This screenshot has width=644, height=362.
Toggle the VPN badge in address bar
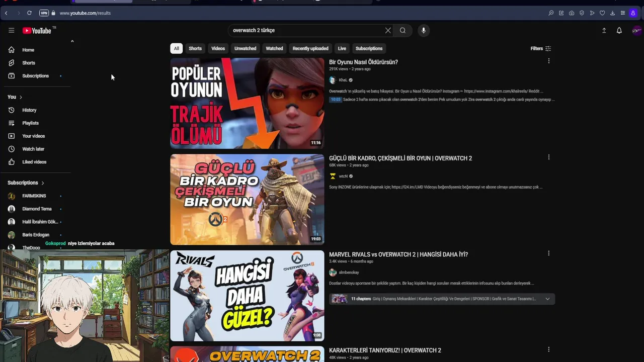[44, 13]
